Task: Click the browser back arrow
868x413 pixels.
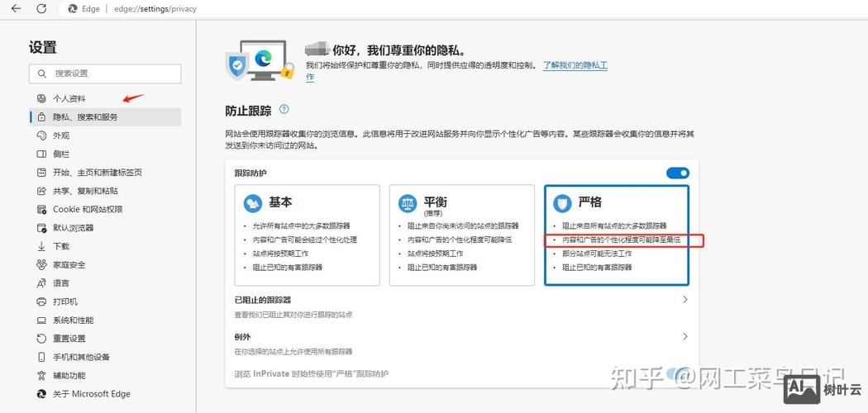Action: pyautogui.click(x=16, y=9)
